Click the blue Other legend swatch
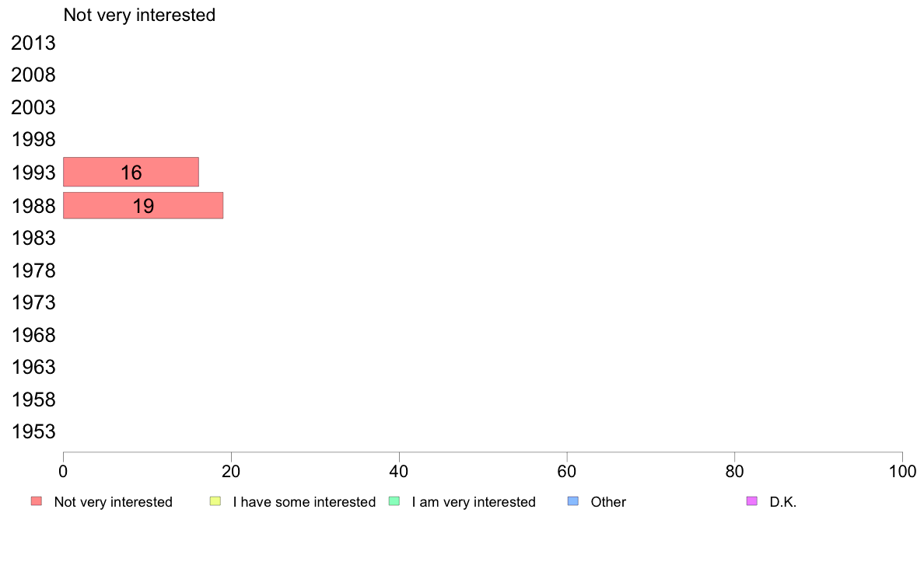The height and width of the screenshot is (572, 924). pos(573,501)
